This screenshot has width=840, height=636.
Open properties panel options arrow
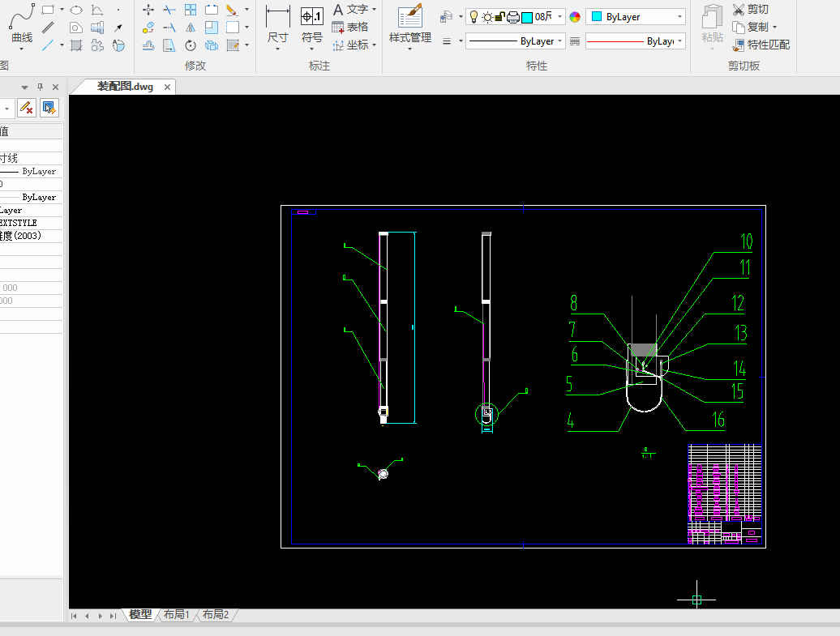(24, 88)
